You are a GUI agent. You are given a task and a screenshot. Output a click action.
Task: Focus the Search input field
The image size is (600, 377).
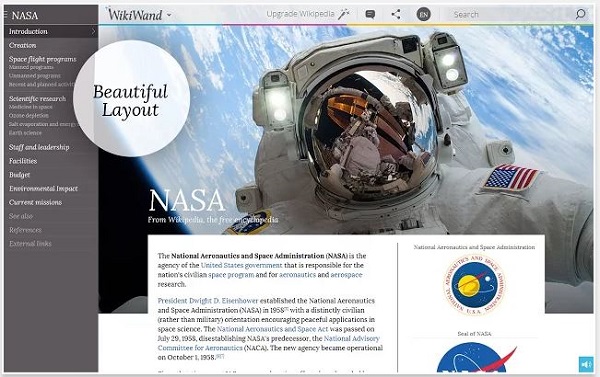point(512,15)
